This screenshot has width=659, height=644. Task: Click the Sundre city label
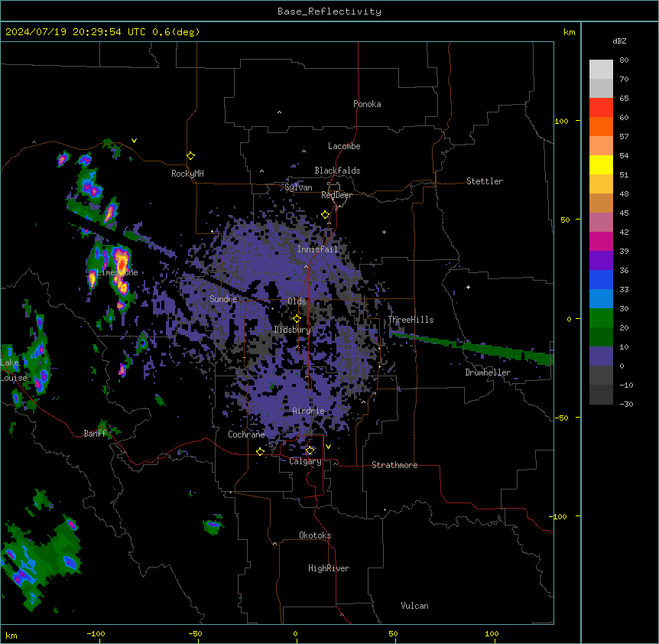click(x=223, y=299)
